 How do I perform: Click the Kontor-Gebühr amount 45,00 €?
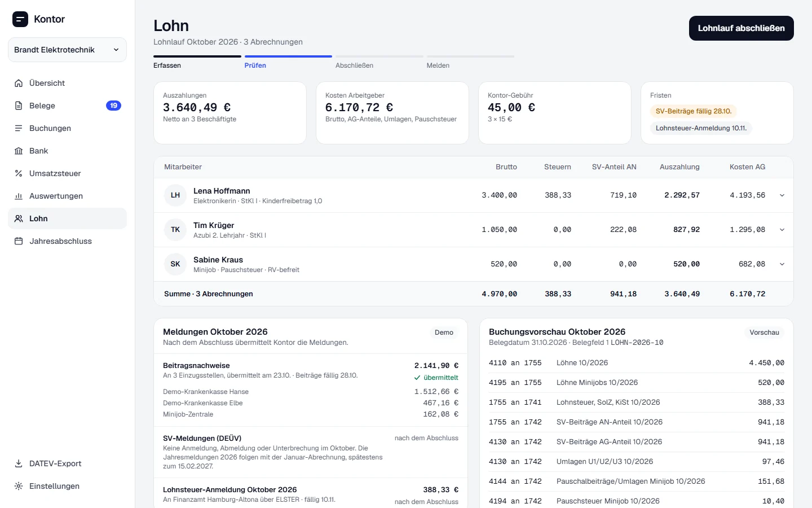(511, 107)
